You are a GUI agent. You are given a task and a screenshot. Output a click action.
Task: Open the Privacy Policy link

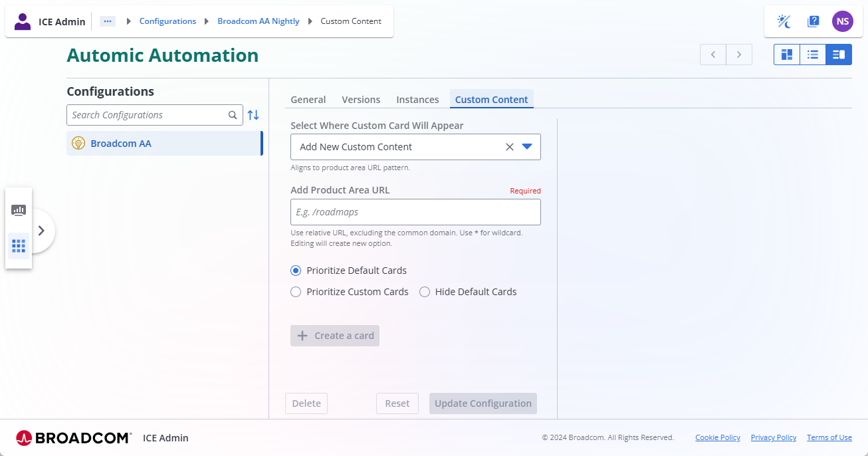click(774, 437)
